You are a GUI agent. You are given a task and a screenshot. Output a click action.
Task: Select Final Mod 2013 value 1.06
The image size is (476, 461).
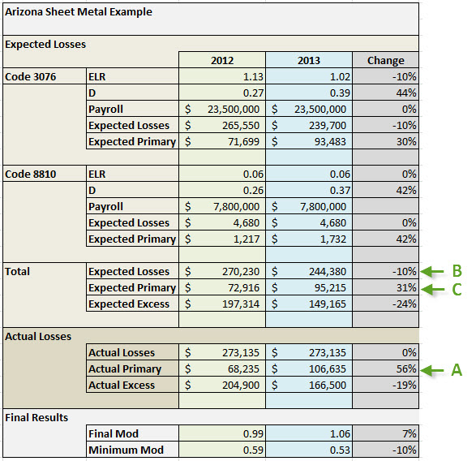pyautogui.click(x=309, y=433)
